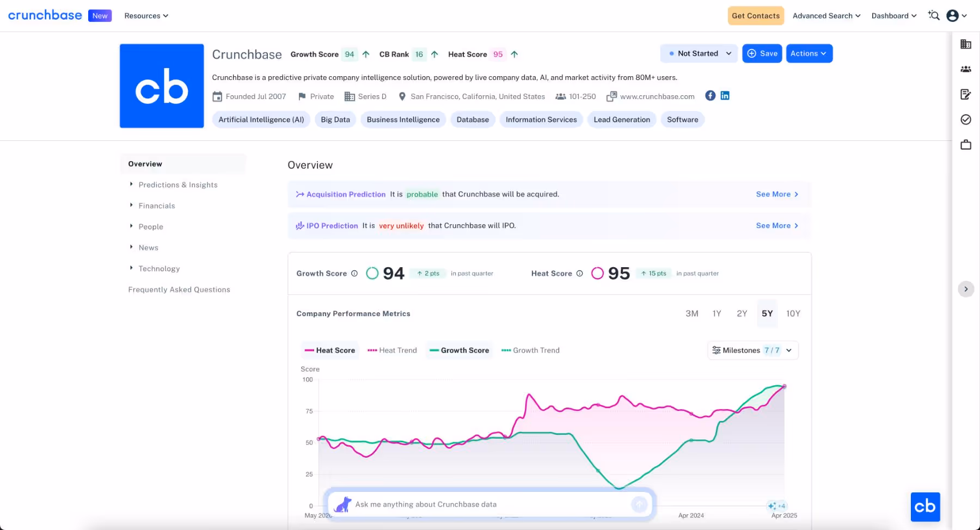Toggle the Growth Trend chart legend

pos(530,350)
